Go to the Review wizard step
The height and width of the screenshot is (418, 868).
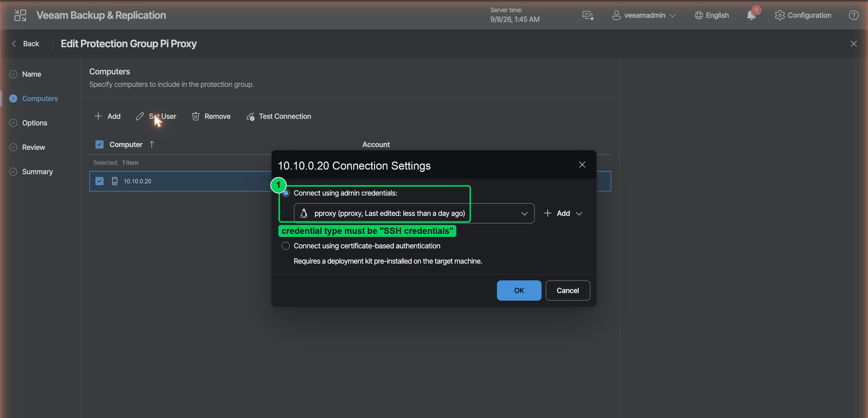(x=33, y=147)
